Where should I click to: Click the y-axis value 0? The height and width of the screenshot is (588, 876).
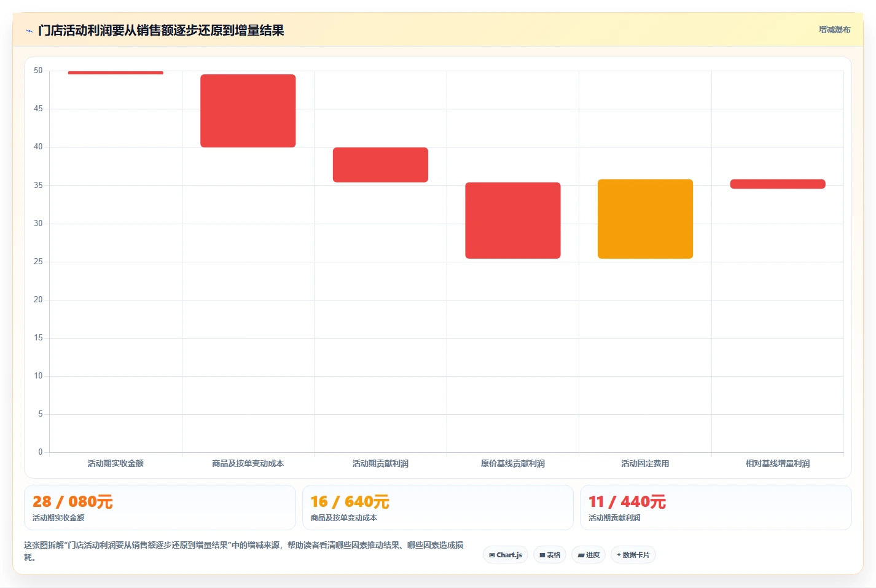(41, 452)
